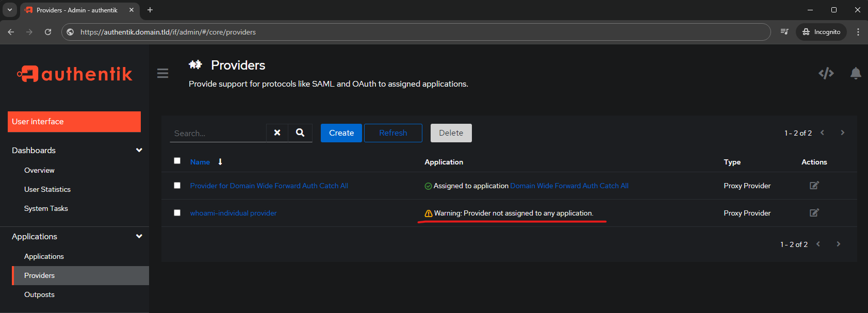
Task: Go to previous page in top pagination
Action: click(822, 133)
